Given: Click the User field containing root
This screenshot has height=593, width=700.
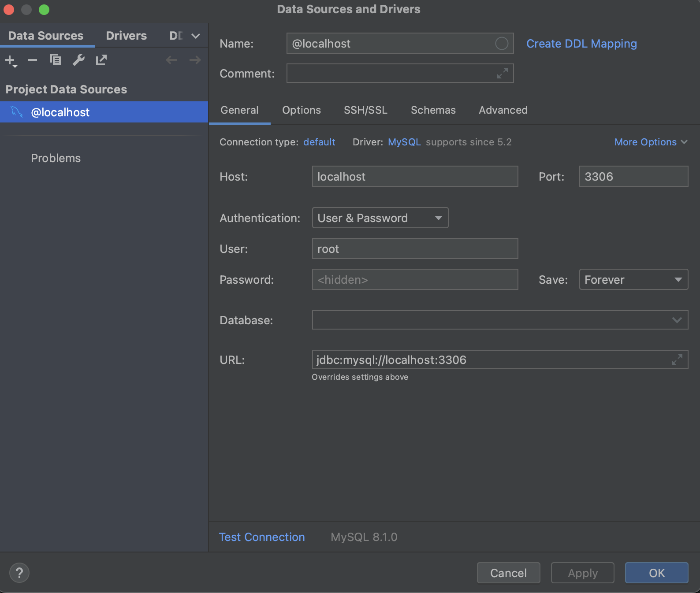Looking at the screenshot, I should 415,248.
